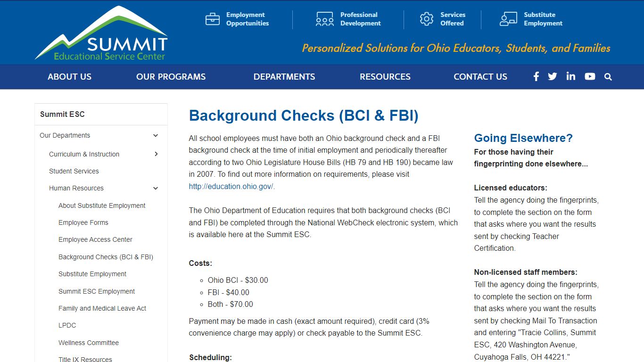Screen dimensions: 644x362
Task: Go to Employee Access Center page
Action: click(95, 239)
